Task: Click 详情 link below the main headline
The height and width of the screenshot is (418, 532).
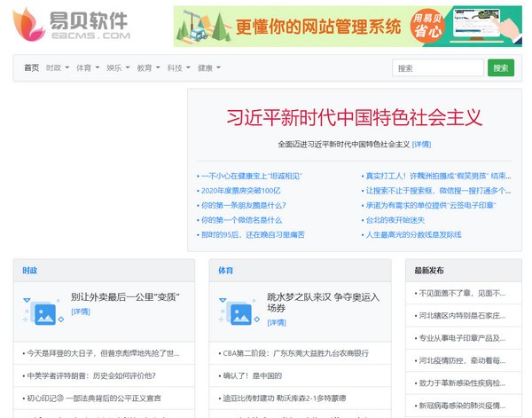Action: coord(421,144)
